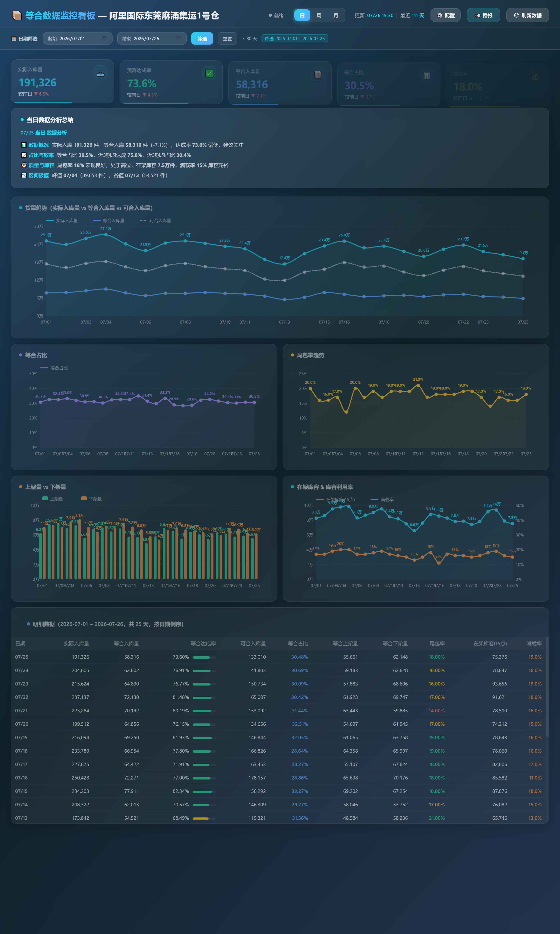Viewport: 560px width, 934px height.
Task: Click the green checkmark icon on 预测达成率 card
Action: coord(209,73)
